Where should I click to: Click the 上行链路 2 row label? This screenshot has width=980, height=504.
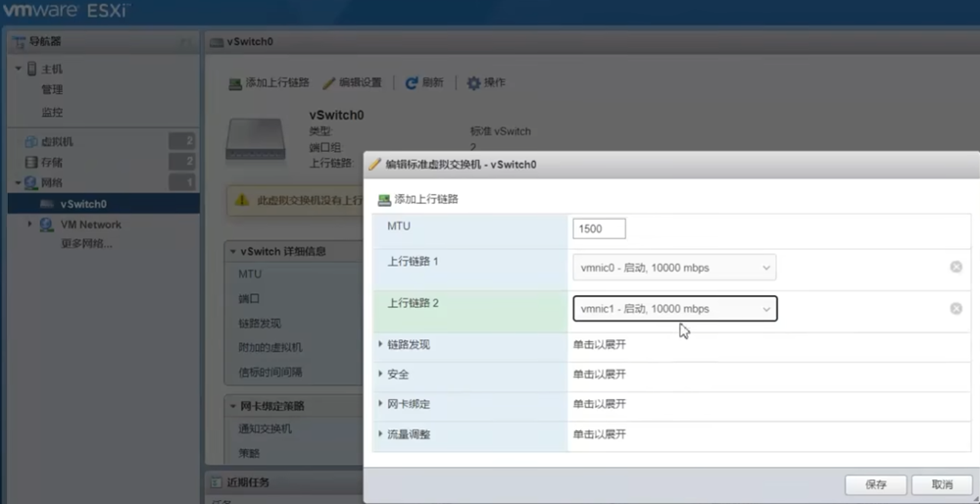click(414, 303)
